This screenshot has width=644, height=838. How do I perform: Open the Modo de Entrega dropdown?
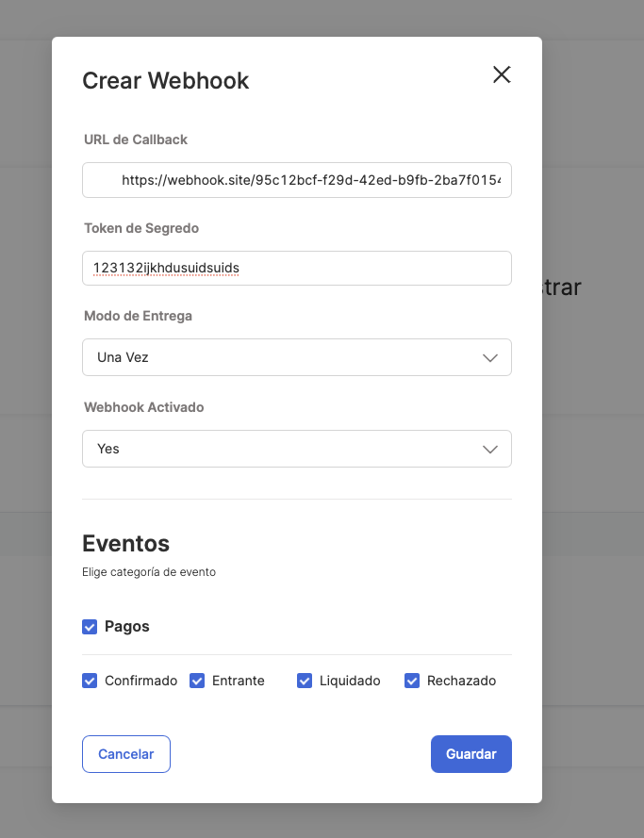pos(297,357)
